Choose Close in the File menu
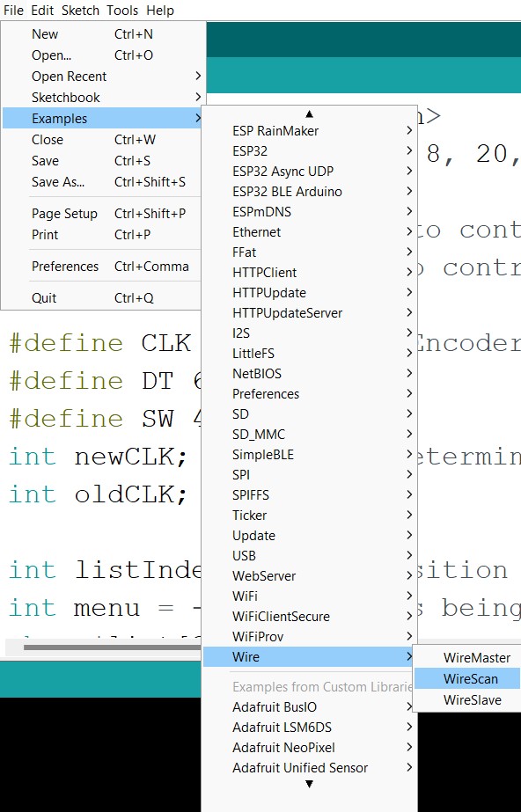Image resolution: width=521 pixels, height=812 pixels. (103, 140)
